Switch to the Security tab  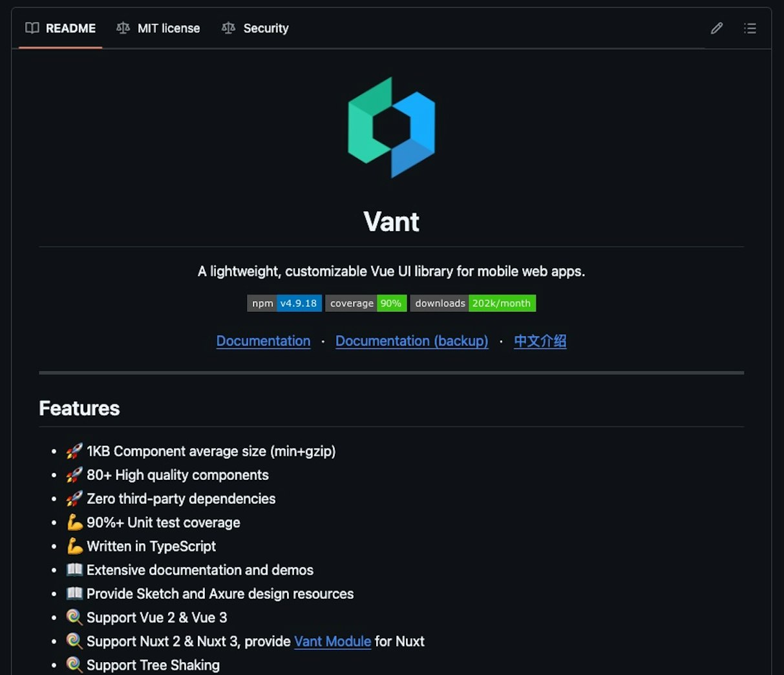pyautogui.click(x=255, y=28)
